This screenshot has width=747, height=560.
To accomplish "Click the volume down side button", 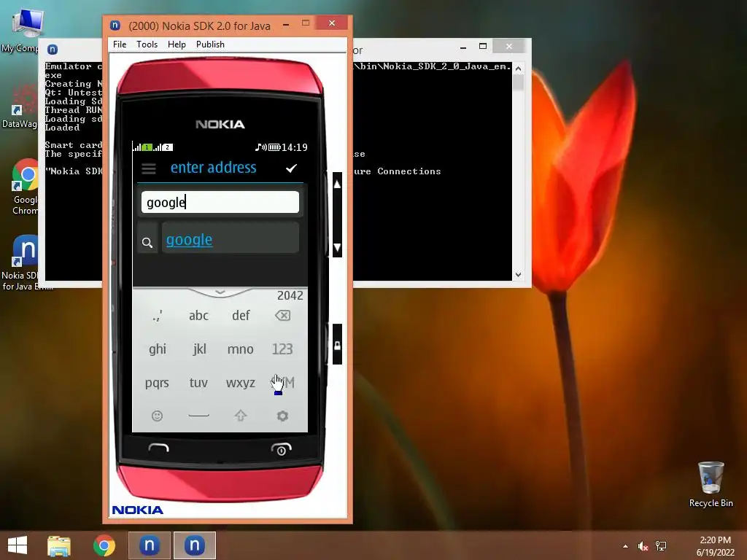I will click(x=337, y=247).
